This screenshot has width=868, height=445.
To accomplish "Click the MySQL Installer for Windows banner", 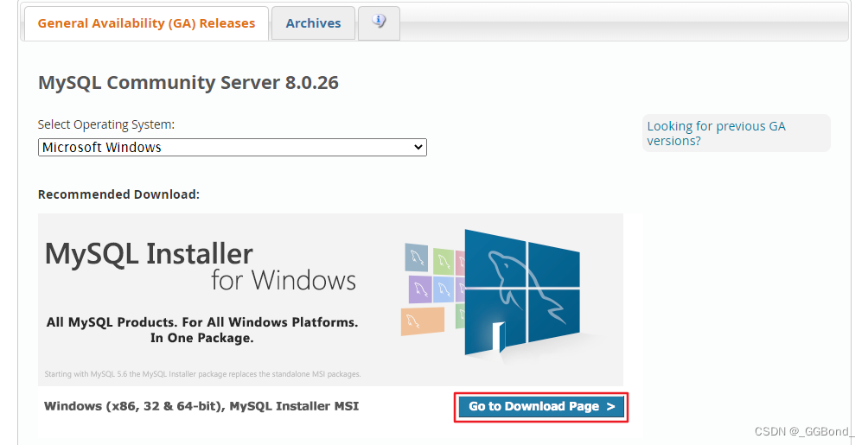I will pos(330,300).
